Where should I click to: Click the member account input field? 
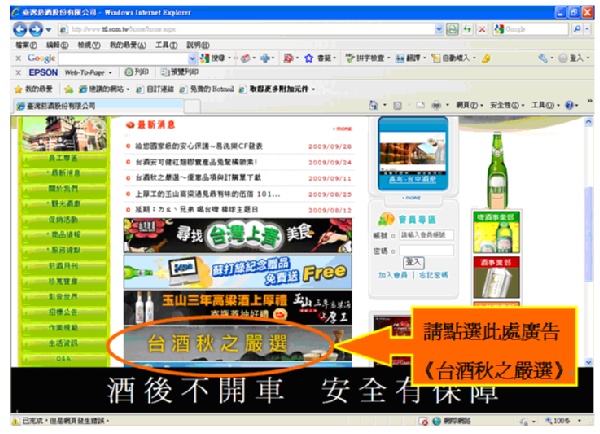coord(427,235)
